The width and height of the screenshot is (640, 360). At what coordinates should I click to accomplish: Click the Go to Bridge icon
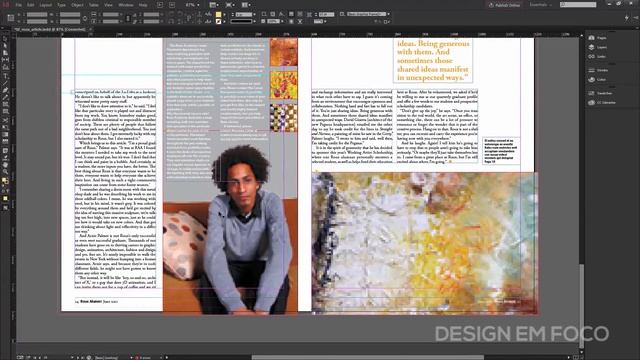[160, 5]
